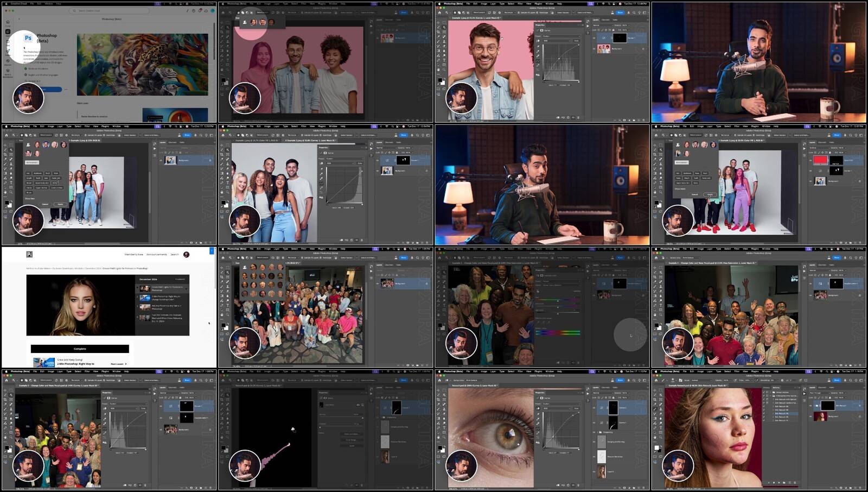Select Background layer thumbnail in pink-overlay trio frame
This screenshot has width=868, height=492.
(x=387, y=38)
